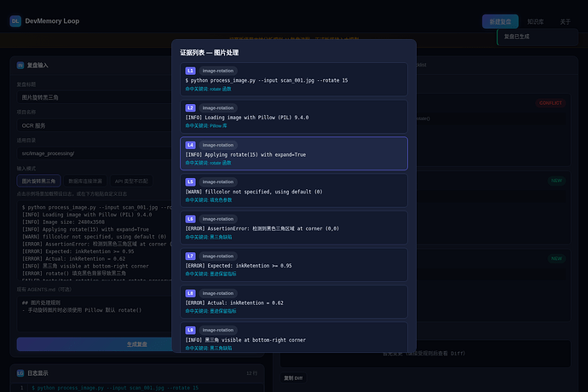
Task: Click the L2 evidence badge
Action: tap(191, 107)
